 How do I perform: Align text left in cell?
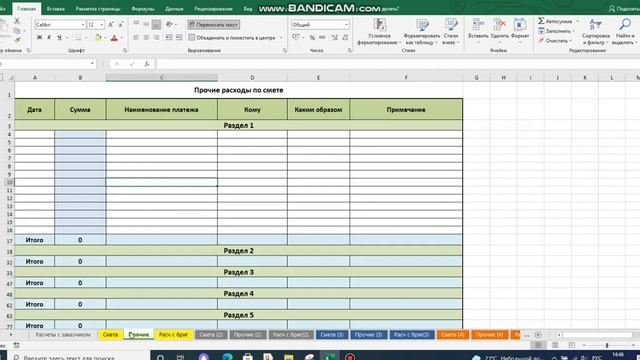pyautogui.click(x=136, y=38)
